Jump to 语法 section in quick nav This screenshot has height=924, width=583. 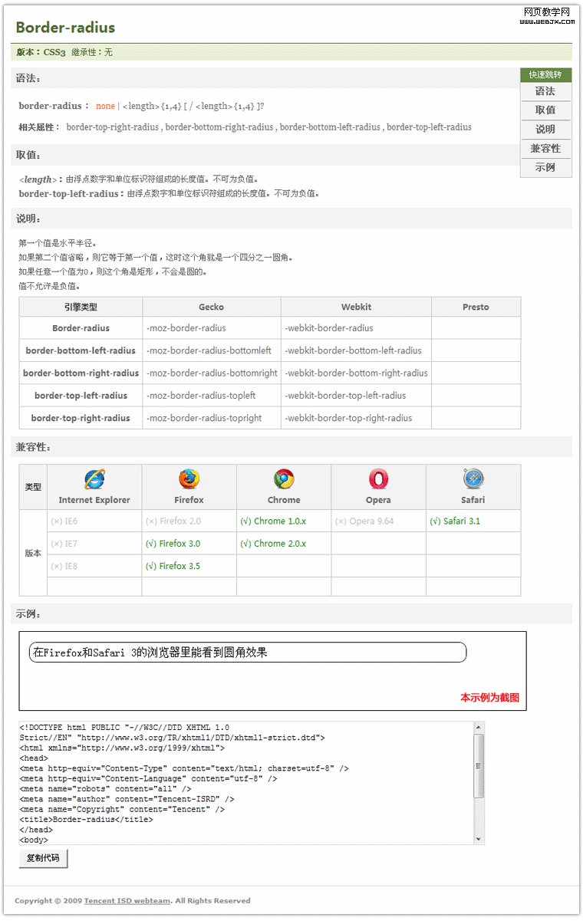pos(545,91)
